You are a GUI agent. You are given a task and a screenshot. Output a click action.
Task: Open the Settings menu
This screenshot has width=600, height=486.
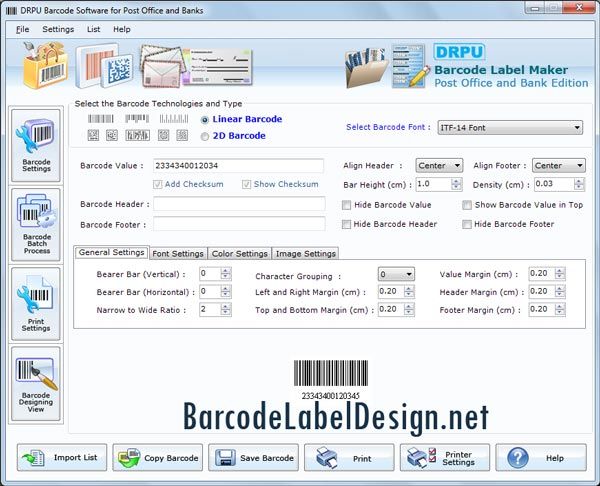click(58, 30)
